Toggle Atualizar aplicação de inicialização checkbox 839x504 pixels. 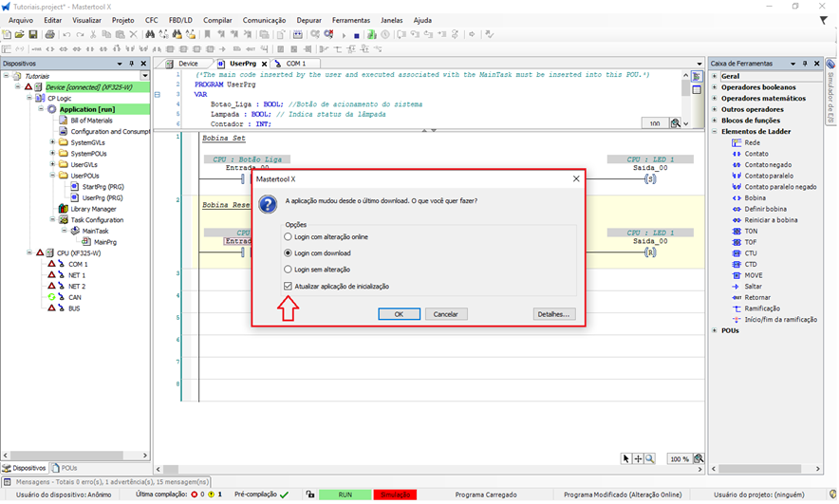289,286
